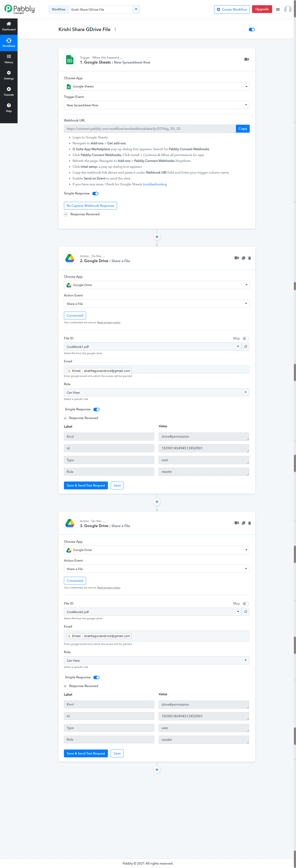The width and height of the screenshot is (296, 868).
Task: Open the Settings sidebar item
Action: [x=9, y=75]
